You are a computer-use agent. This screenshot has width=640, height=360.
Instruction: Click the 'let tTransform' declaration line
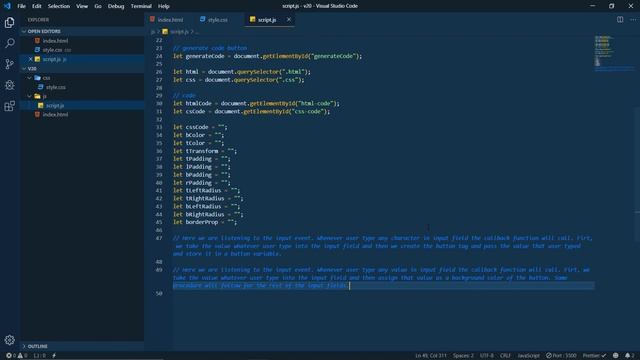[x=204, y=151]
